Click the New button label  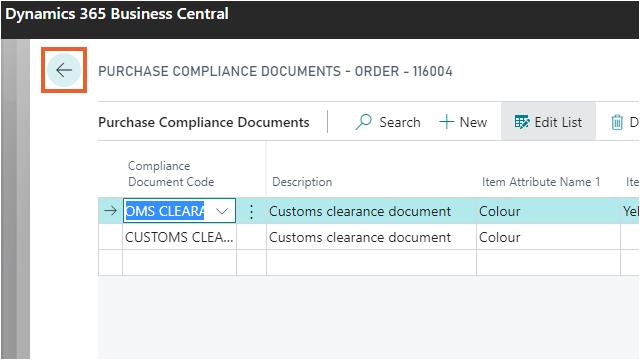point(473,122)
